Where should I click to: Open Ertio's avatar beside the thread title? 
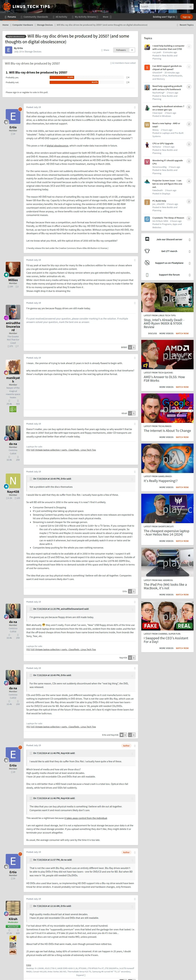pos(8,50)
